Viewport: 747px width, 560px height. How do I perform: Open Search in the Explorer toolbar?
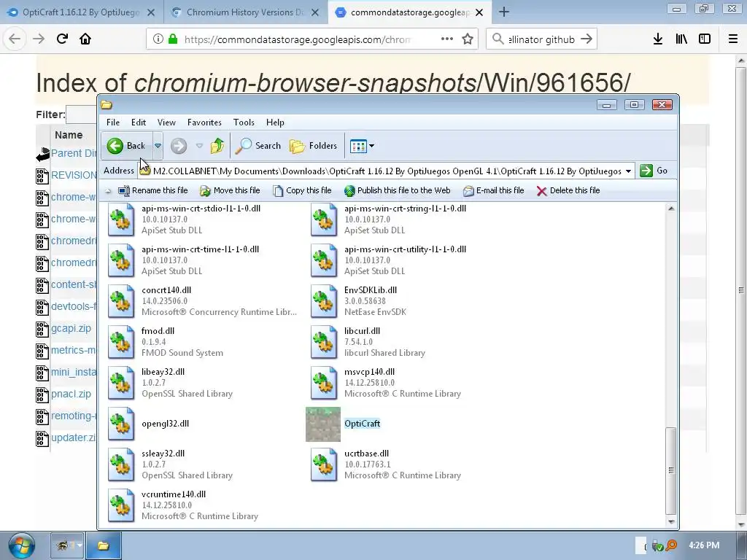point(258,146)
